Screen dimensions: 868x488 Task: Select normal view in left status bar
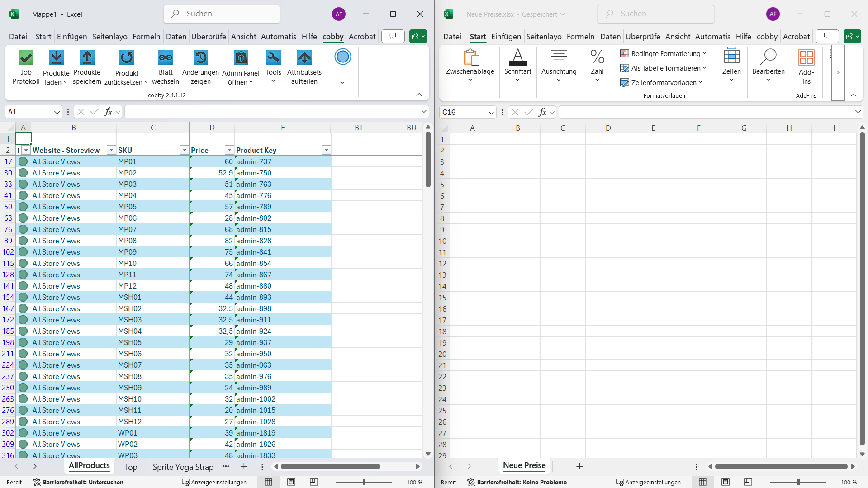coord(268,482)
